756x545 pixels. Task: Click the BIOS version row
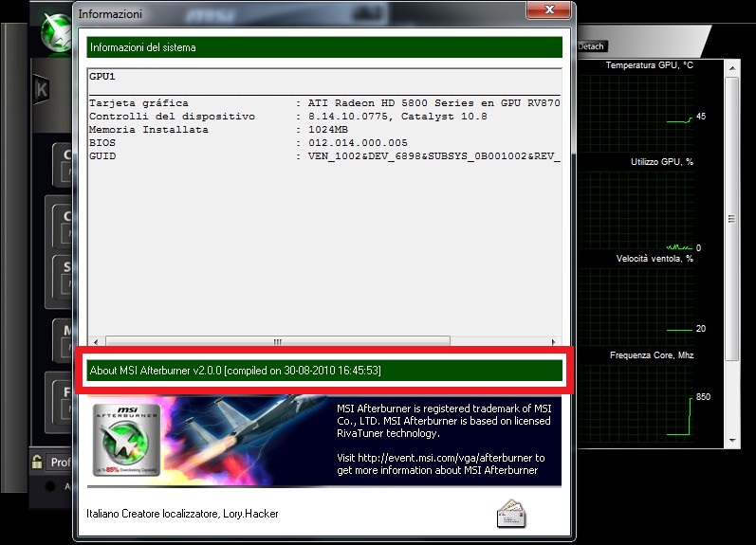click(249, 143)
